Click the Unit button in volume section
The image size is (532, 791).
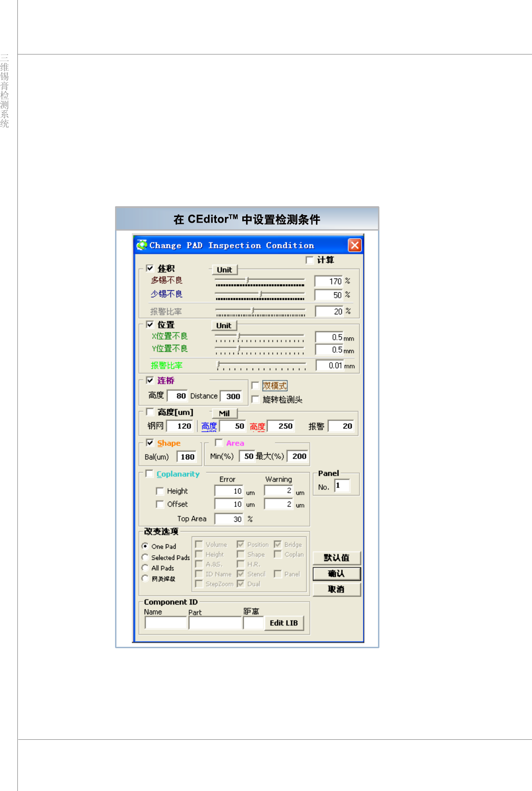(x=224, y=270)
